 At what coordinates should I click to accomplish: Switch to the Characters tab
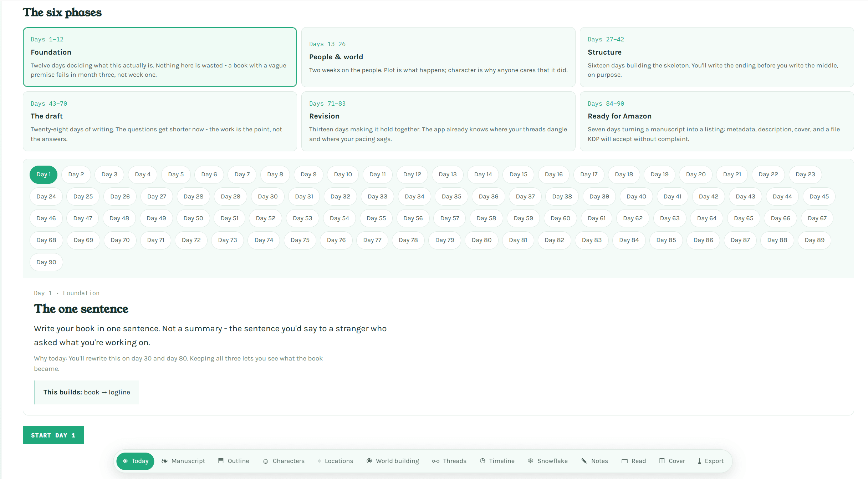[284, 461]
